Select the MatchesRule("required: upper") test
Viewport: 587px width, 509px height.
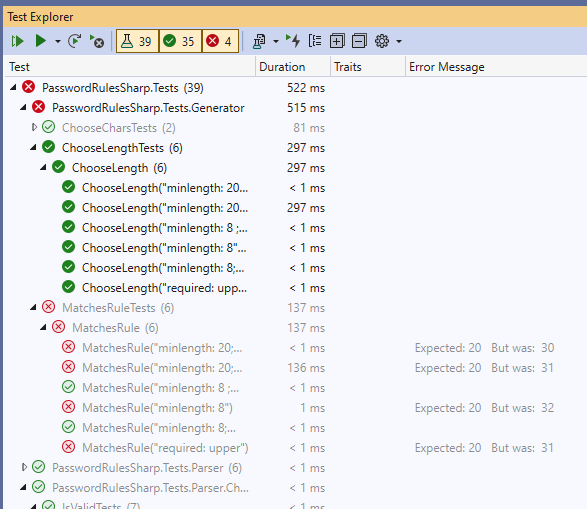click(x=165, y=448)
